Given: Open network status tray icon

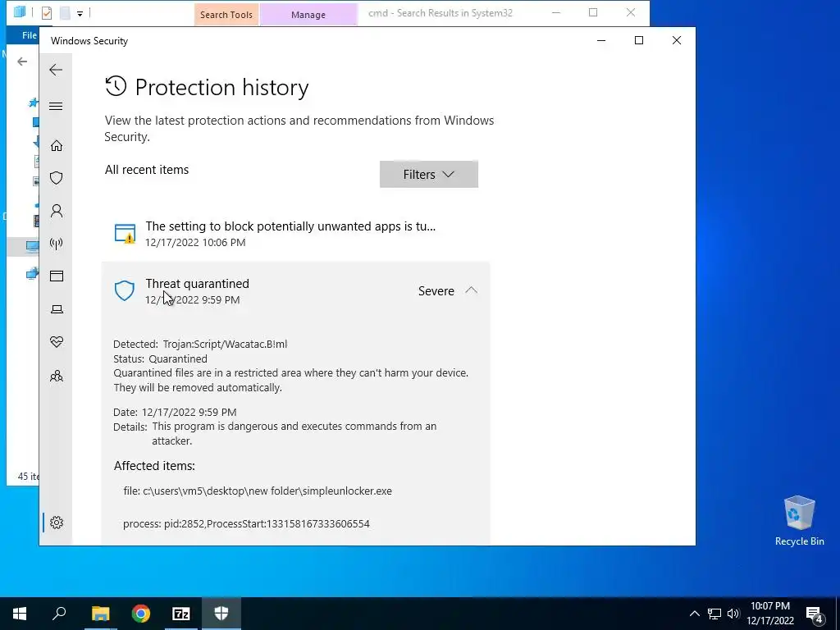Looking at the screenshot, I should (714, 614).
